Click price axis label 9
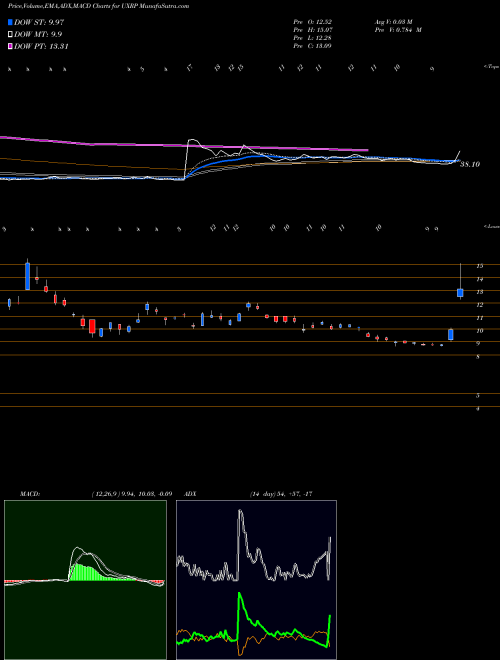This screenshot has height=660, width=500. 478,344
